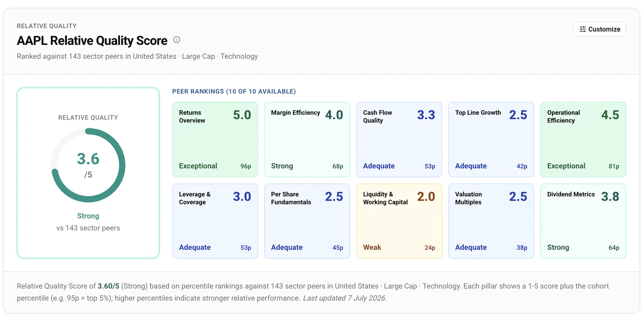Screen dimensions: 644x322
Task: Click the "AAPL Relative Quality Score" heading
Action: [92, 41]
